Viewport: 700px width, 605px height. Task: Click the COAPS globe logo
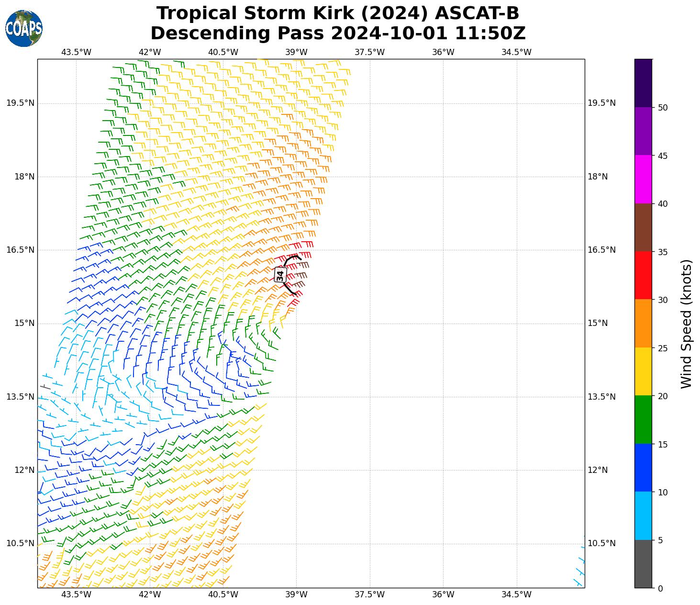(x=24, y=28)
